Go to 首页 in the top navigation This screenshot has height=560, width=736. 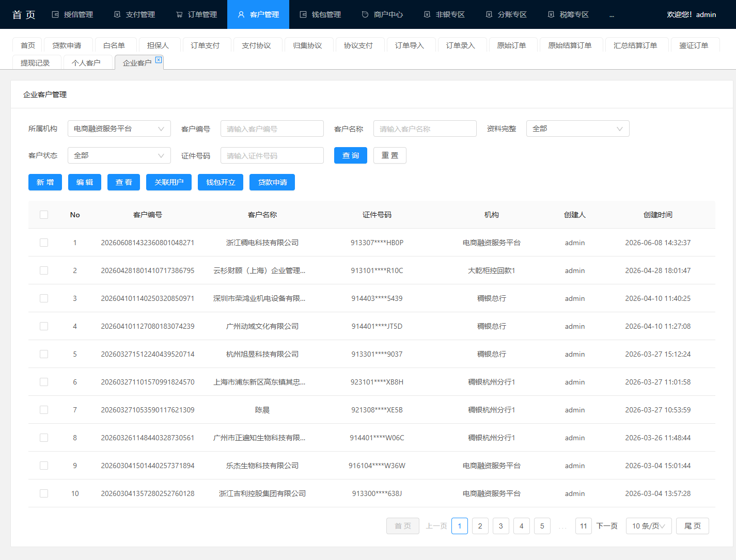coord(24,14)
